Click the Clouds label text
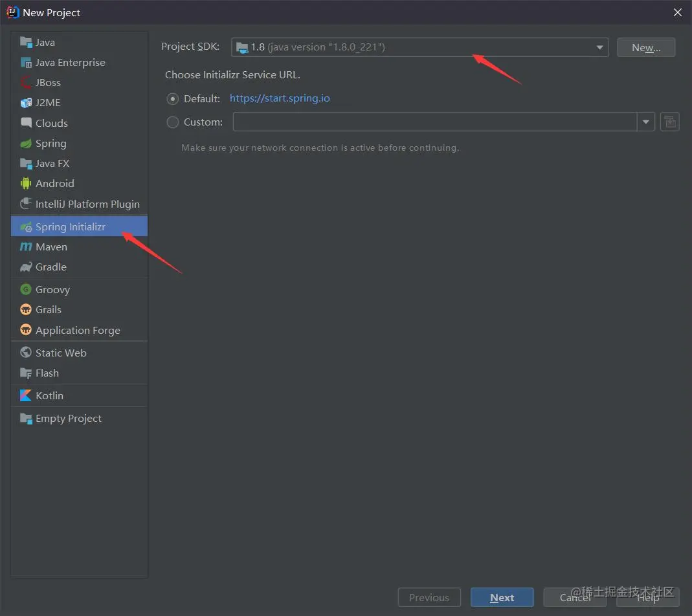Screen dimensions: 692x616 (52, 123)
